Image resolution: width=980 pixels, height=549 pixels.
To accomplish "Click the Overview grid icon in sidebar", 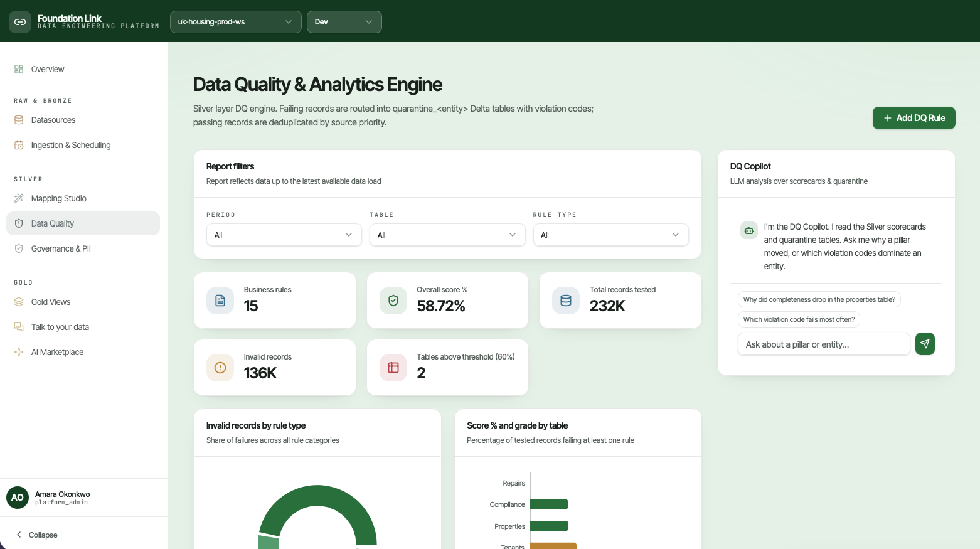I will coord(19,69).
